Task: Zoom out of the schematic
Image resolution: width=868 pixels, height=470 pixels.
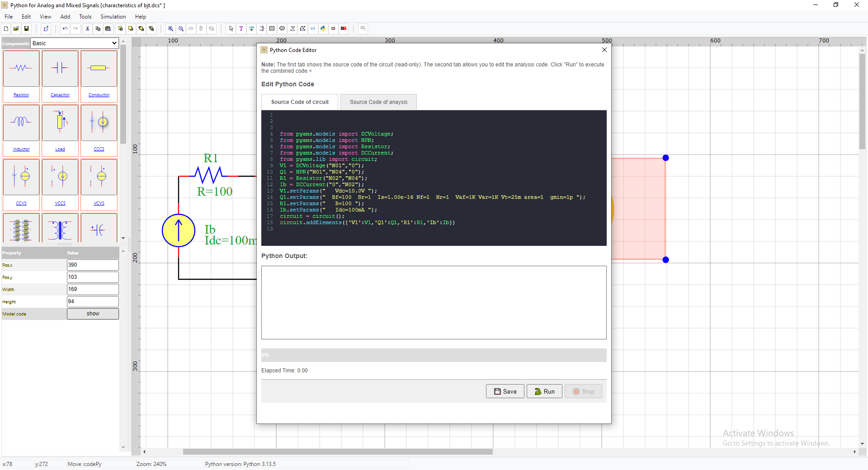Action: click(181, 28)
